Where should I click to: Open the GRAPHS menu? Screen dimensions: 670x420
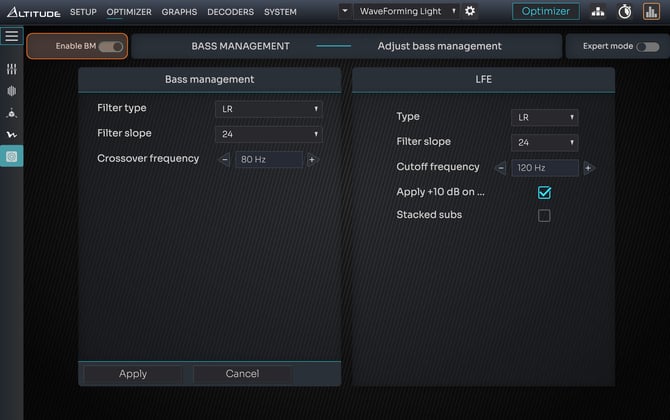click(x=179, y=12)
